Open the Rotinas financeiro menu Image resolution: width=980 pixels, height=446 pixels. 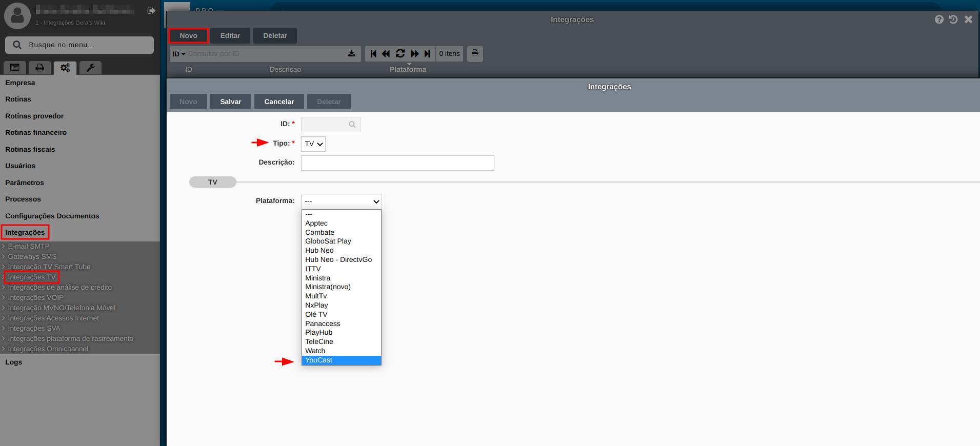(x=36, y=133)
